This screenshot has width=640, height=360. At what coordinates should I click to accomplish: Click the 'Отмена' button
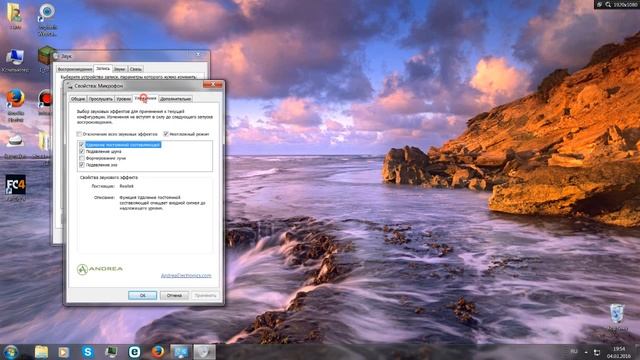(174, 295)
